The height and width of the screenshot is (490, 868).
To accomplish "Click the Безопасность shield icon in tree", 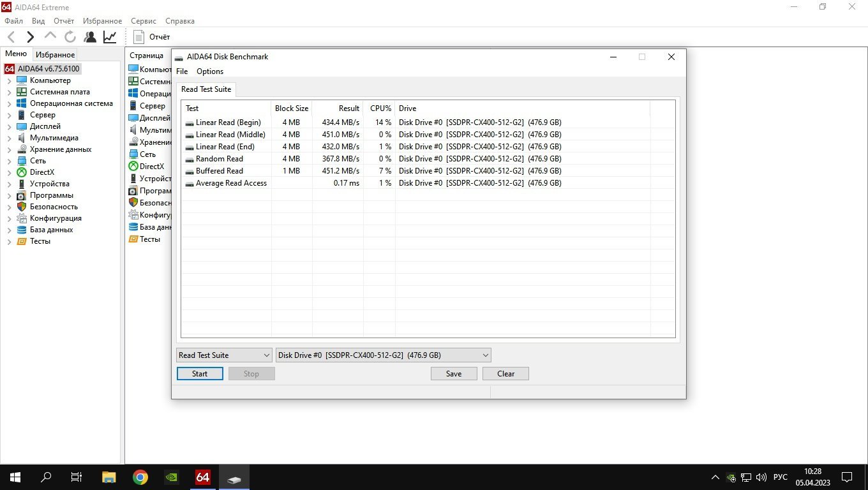I will 22,207.
